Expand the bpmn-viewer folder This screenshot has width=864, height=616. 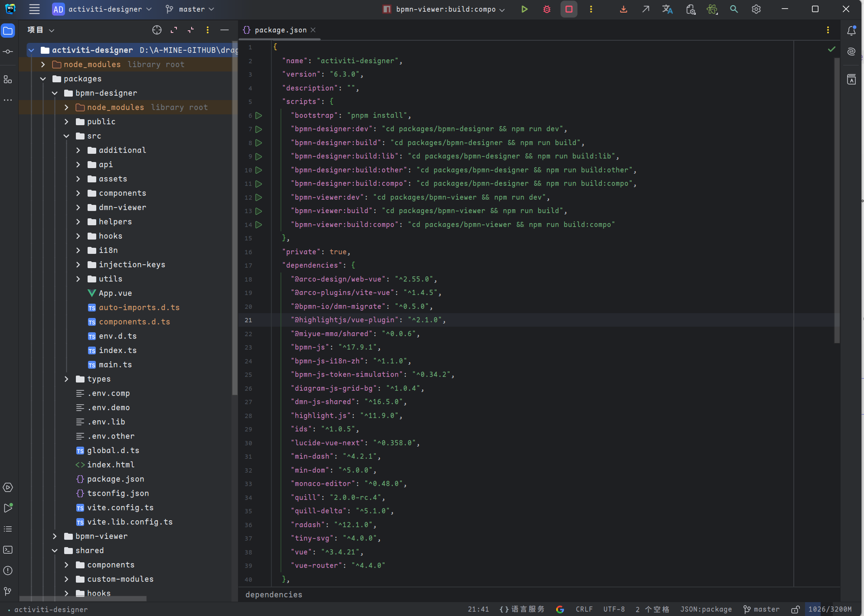tap(55, 536)
